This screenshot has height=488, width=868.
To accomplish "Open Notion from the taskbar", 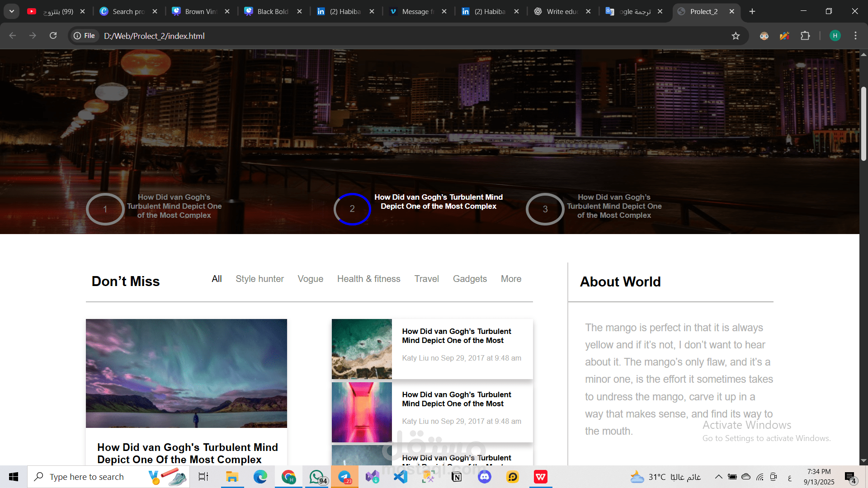I will 457,477.
